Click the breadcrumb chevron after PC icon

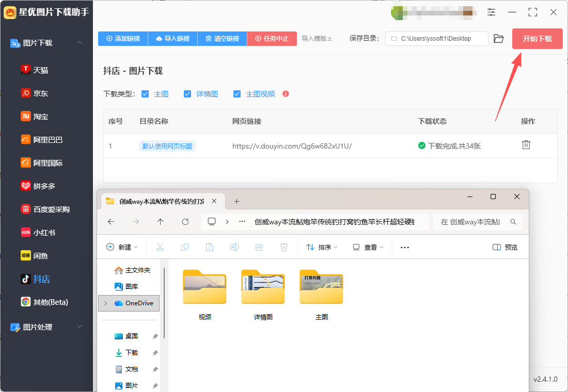227,221
